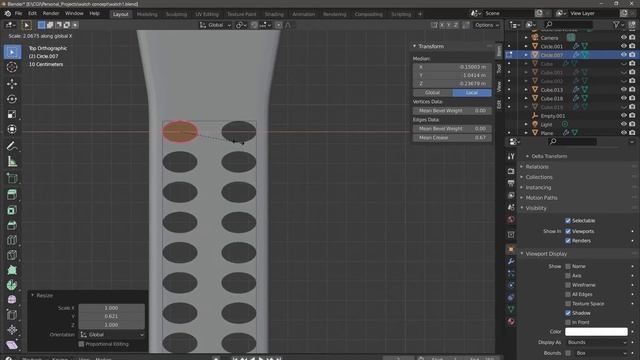
Task: Open the Display As dropdown
Action: (x=596, y=342)
